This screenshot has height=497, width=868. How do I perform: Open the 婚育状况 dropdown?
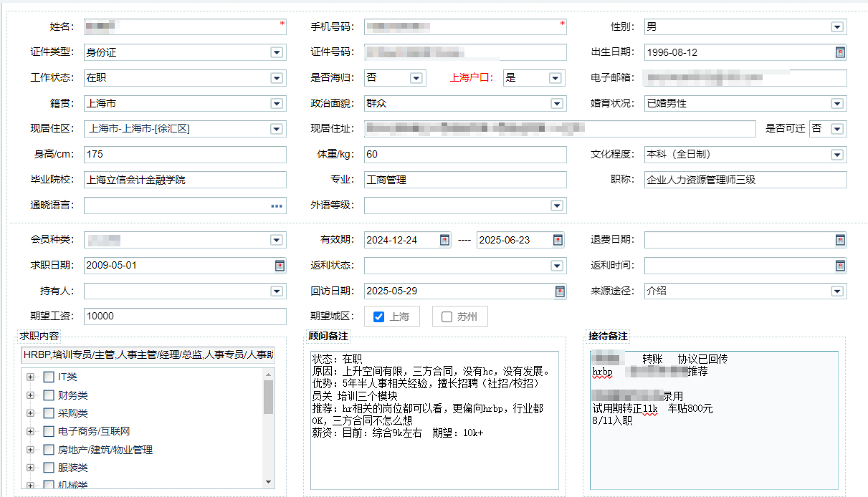point(837,104)
